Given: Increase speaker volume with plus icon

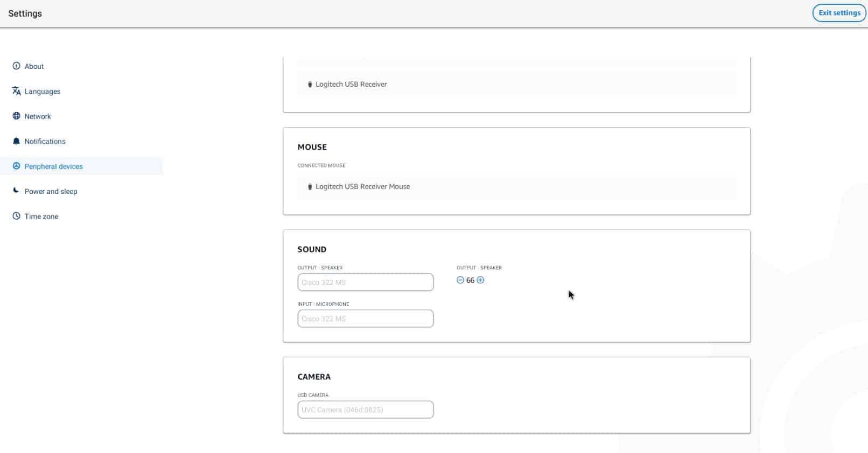Looking at the screenshot, I should [480, 280].
